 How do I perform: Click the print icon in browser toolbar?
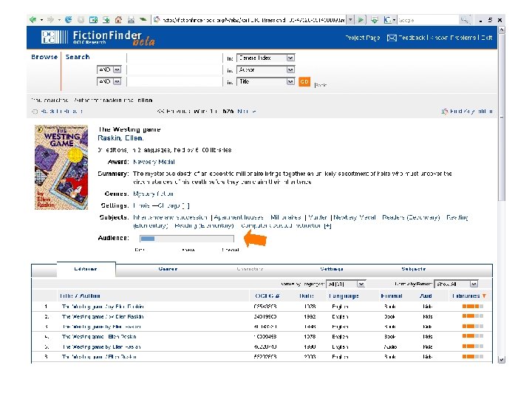[131, 20]
